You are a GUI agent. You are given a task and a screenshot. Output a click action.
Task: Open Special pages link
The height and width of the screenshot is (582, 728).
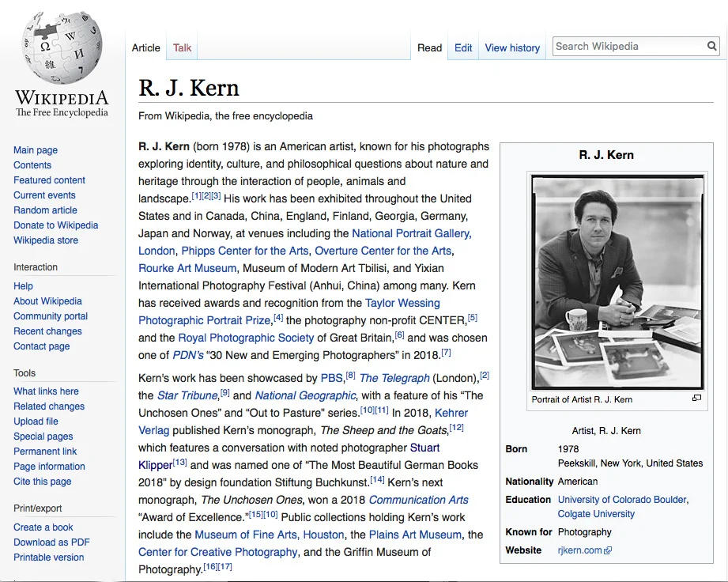coord(43,436)
